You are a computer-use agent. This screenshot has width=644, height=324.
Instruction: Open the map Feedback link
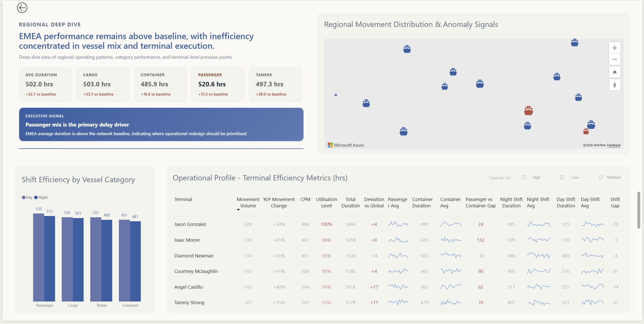(x=614, y=145)
